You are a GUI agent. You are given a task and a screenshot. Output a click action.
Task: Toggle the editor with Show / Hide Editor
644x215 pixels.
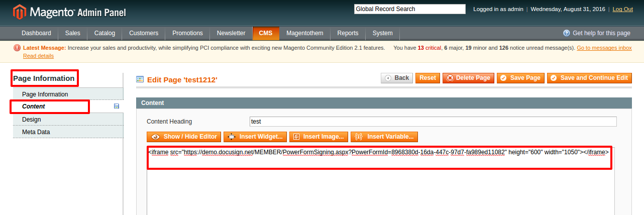184,137
